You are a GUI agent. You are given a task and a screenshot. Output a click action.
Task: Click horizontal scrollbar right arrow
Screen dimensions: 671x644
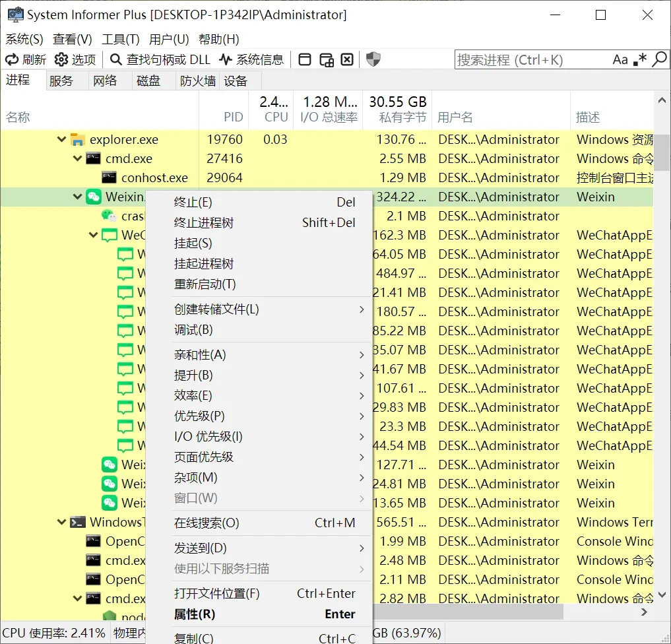[x=644, y=612]
